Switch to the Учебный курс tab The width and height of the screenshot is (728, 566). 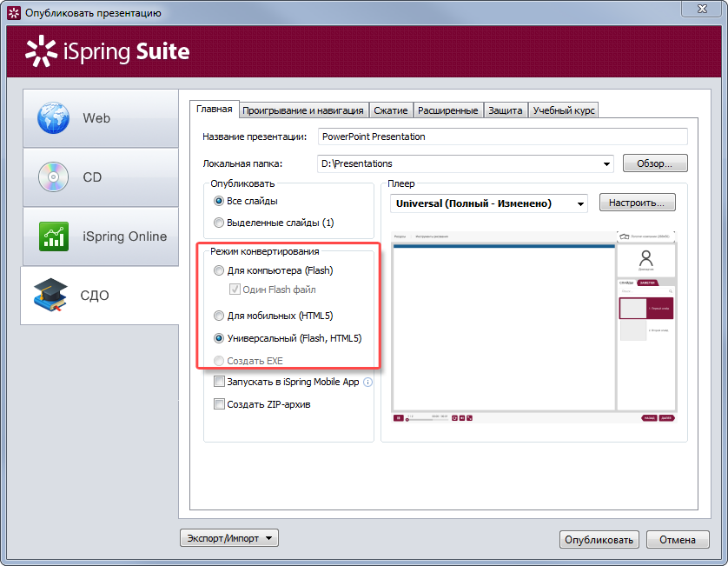(564, 110)
